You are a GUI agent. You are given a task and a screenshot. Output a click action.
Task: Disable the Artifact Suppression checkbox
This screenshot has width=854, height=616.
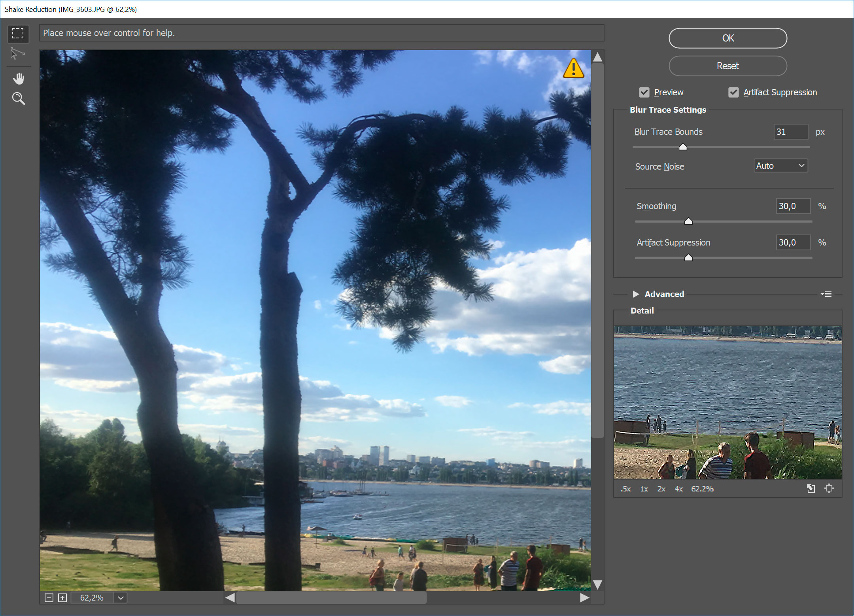[733, 93]
